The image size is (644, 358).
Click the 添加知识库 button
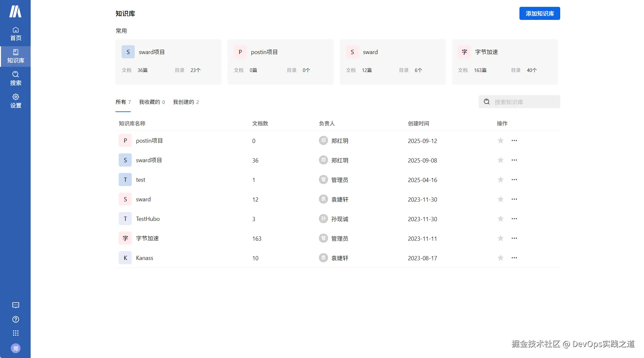[539, 13]
